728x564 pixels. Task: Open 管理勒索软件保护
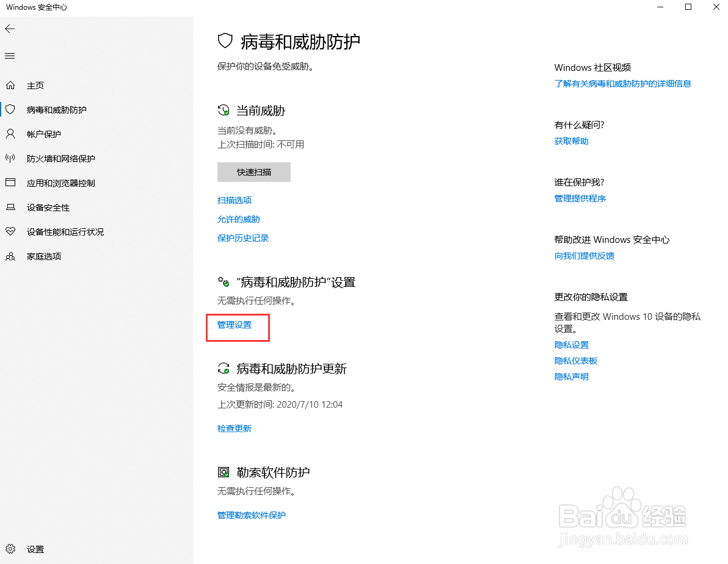252,515
